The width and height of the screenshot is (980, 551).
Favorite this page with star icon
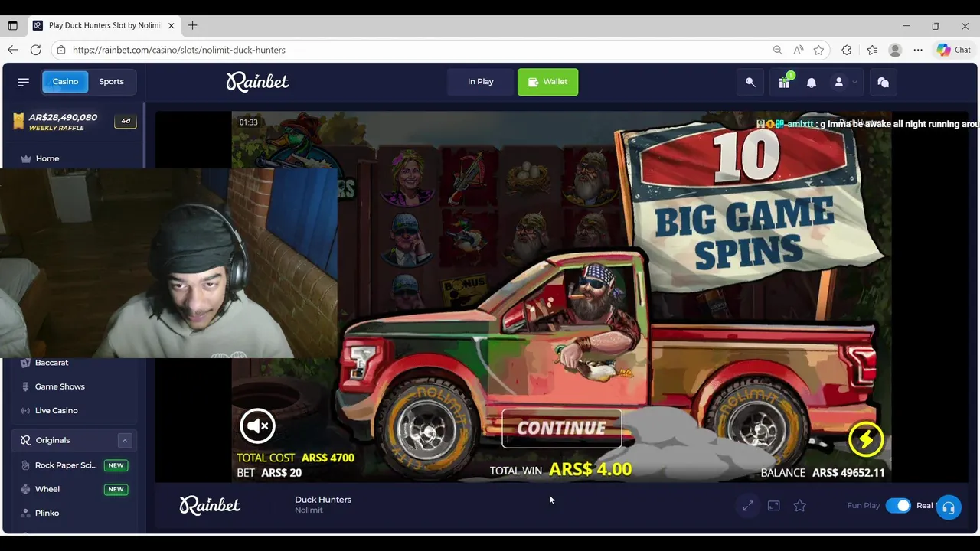[x=819, y=50]
